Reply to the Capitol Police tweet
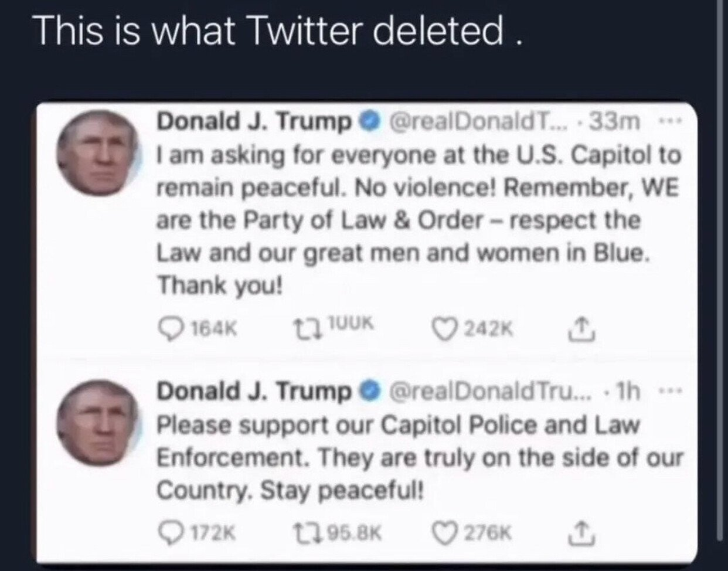The width and height of the screenshot is (728, 571). pyautogui.click(x=171, y=533)
